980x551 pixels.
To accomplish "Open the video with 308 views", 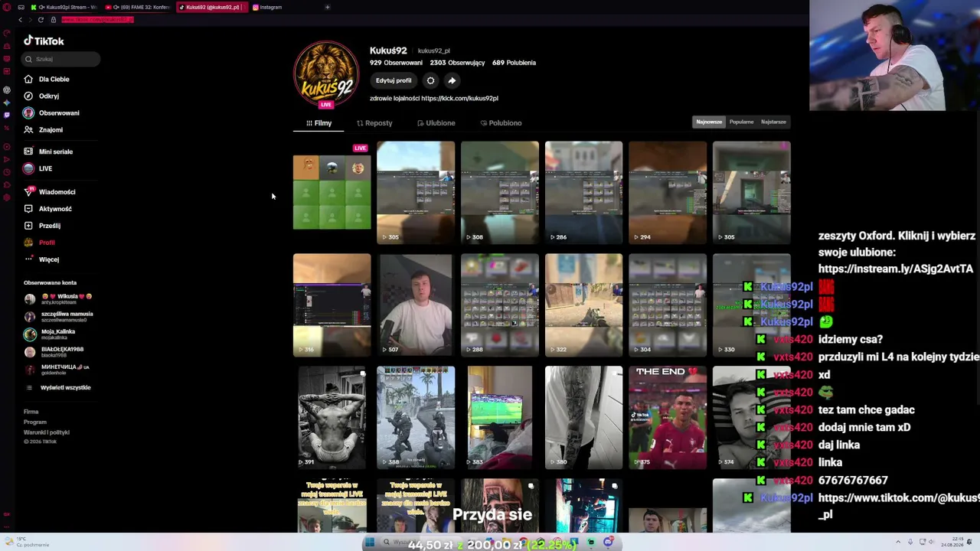I will (500, 192).
